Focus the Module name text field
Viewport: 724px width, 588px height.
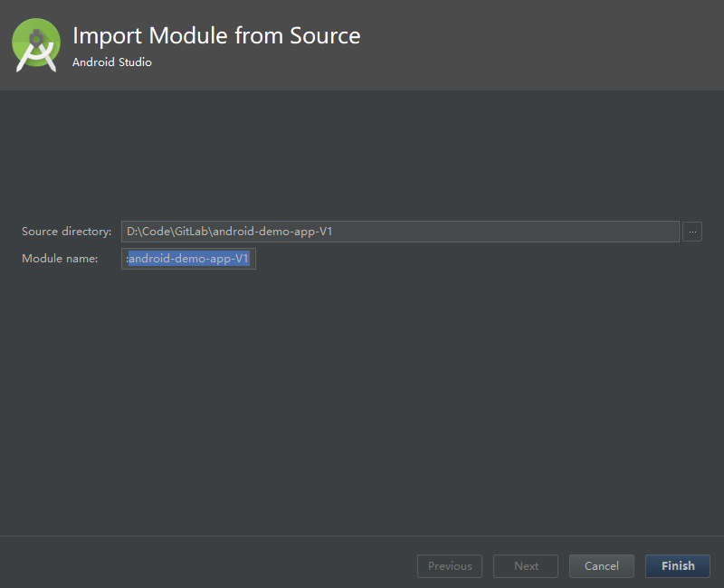click(188, 259)
